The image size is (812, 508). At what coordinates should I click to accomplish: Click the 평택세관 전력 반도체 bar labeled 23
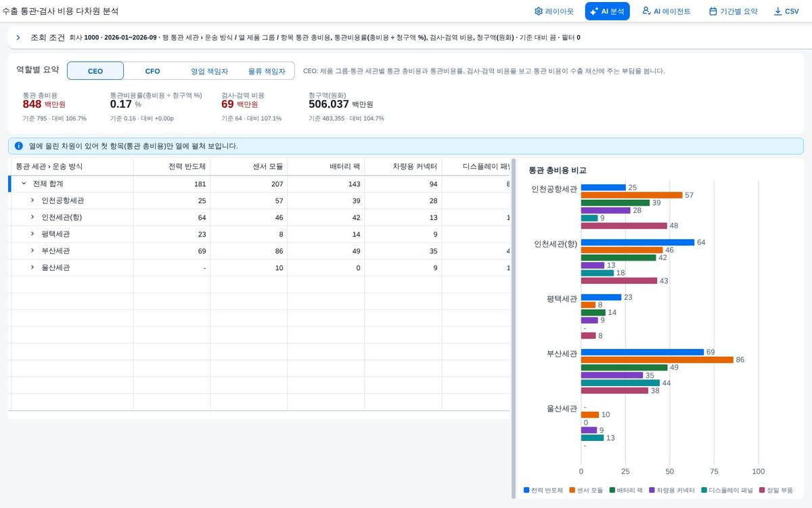point(601,297)
